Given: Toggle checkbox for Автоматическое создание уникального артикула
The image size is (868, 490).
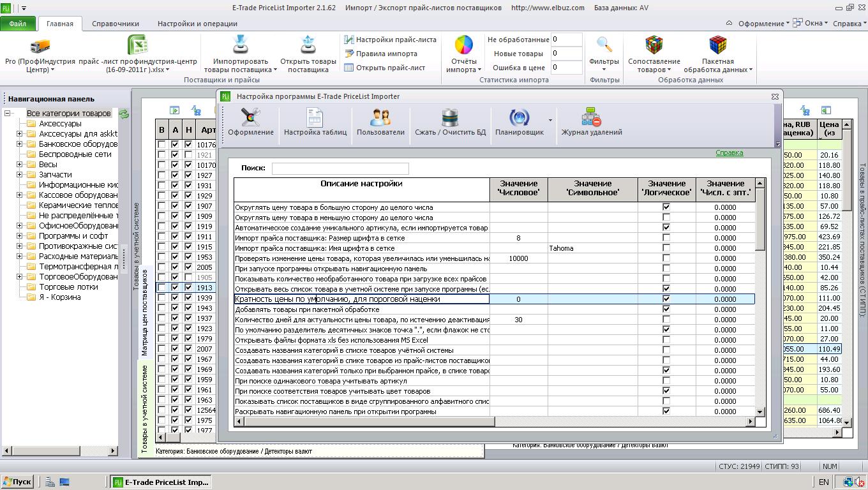Looking at the screenshot, I should pyautogui.click(x=666, y=228).
